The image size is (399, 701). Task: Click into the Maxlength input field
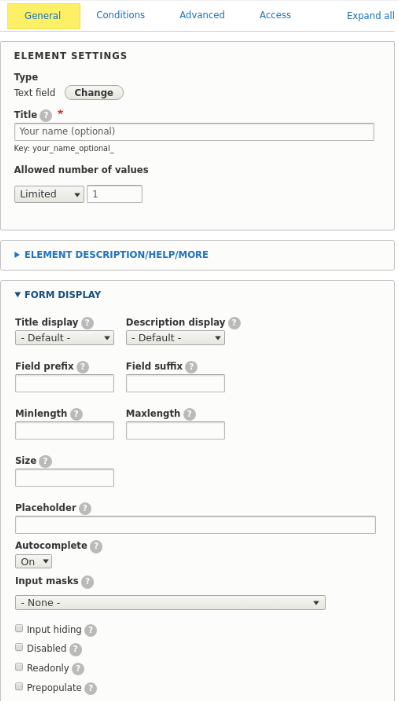[x=175, y=431]
